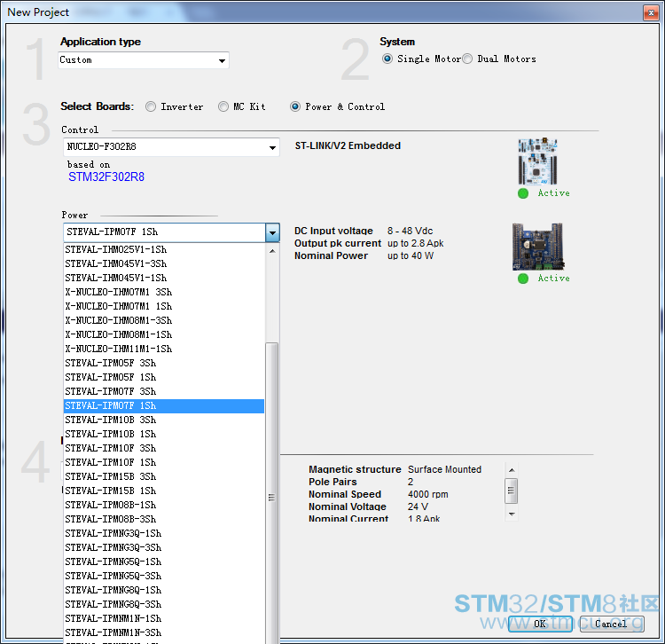Select STEVAL-IPMNG3Q-1Sh list entry
665x644 pixels.
point(164,534)
